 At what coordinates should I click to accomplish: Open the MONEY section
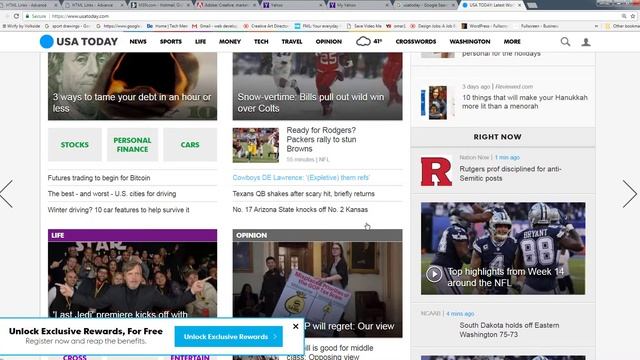pos(230,42)
